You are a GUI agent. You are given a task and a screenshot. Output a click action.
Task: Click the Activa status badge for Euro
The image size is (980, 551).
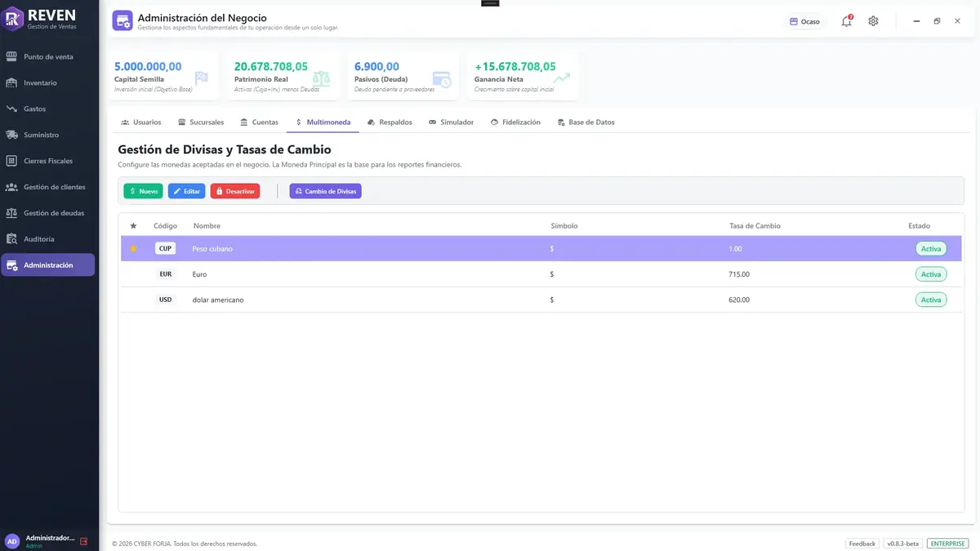[931, 274]
